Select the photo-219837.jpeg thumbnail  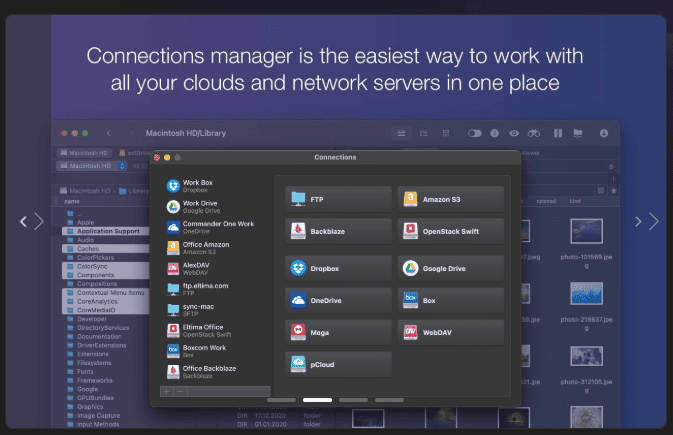click(x=586, y=294)
